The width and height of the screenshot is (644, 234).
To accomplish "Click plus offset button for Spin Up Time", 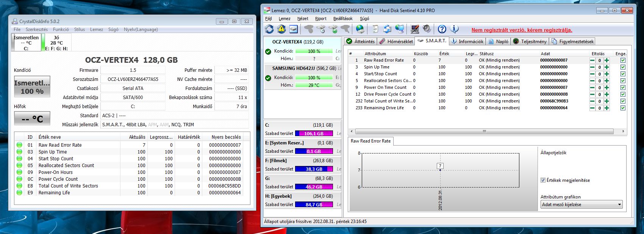I will click(606, 67).
